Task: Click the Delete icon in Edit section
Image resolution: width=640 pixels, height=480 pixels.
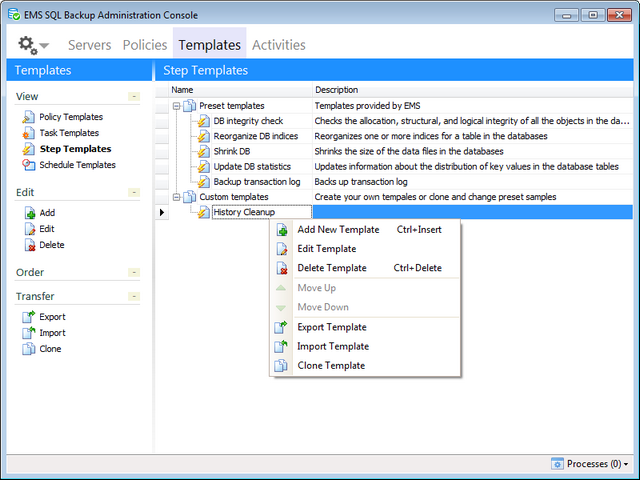Action: point(30,244)
